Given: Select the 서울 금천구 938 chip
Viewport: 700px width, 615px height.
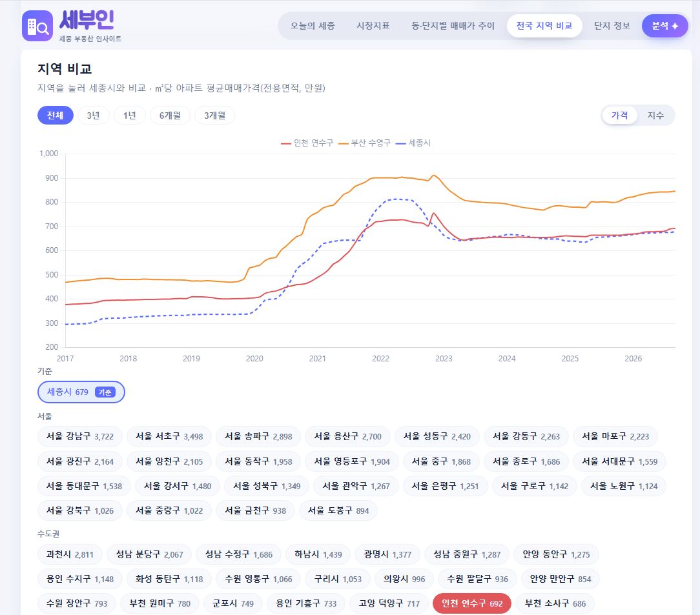Looking at the screenshot, I should click(255, 510).
